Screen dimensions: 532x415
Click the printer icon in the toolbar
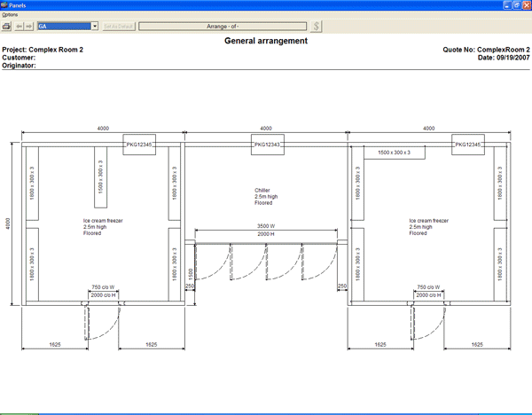point(7,27)
